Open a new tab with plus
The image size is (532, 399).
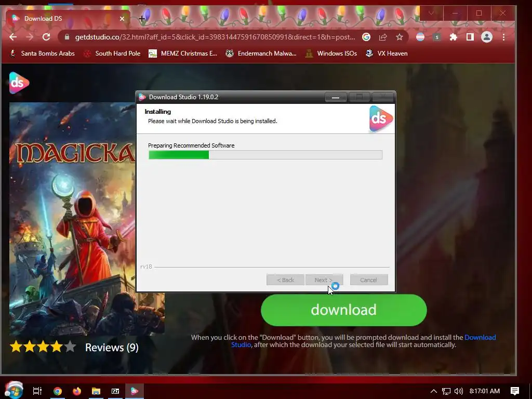[142, 19]
